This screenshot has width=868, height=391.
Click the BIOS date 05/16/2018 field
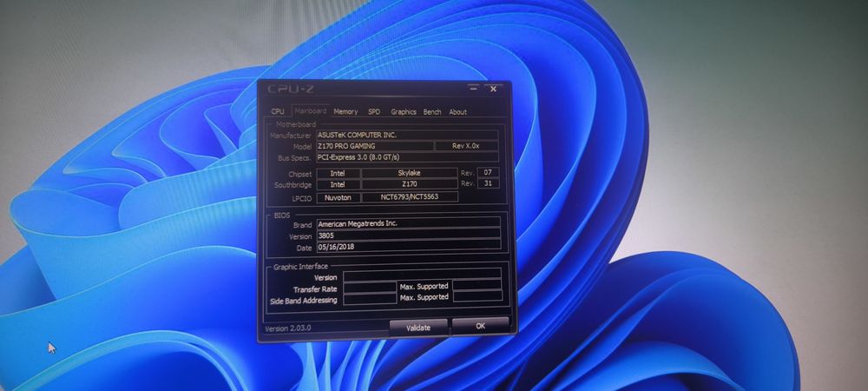(409, 246)
